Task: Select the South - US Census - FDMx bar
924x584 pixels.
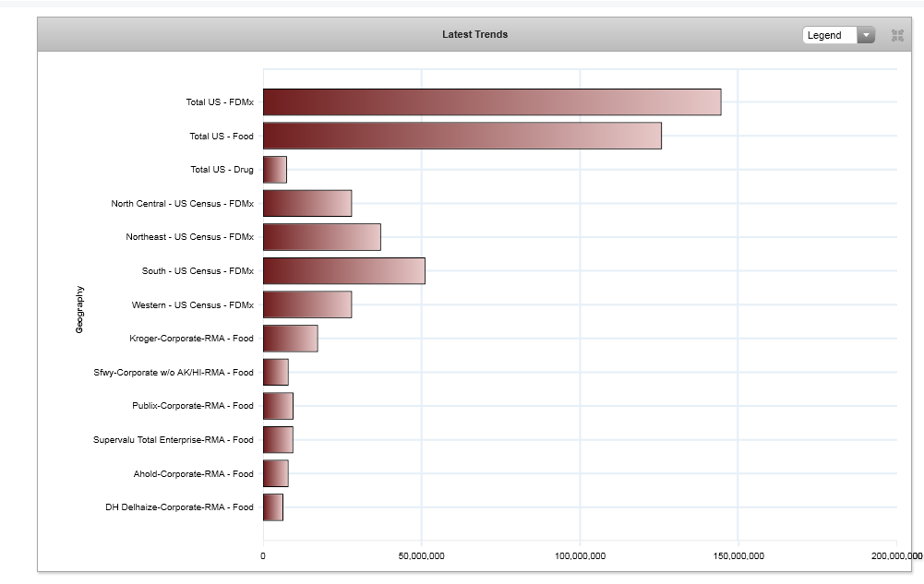Action: pos(343,271)
